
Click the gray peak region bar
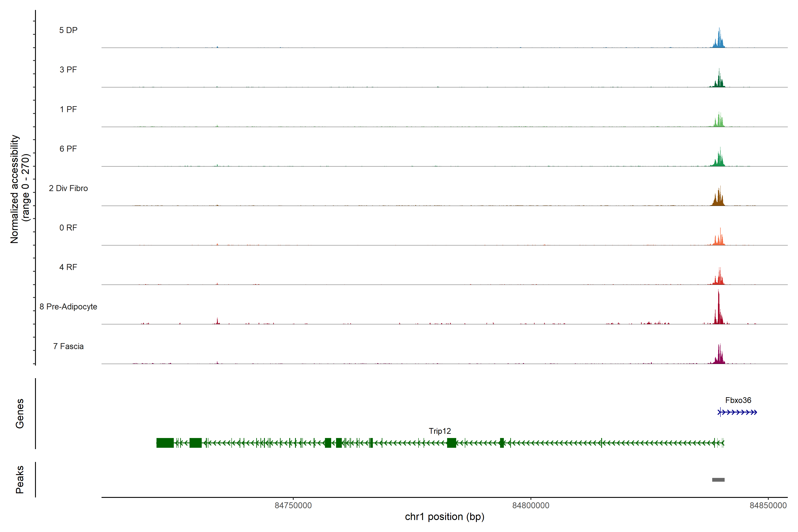(718, 480)
